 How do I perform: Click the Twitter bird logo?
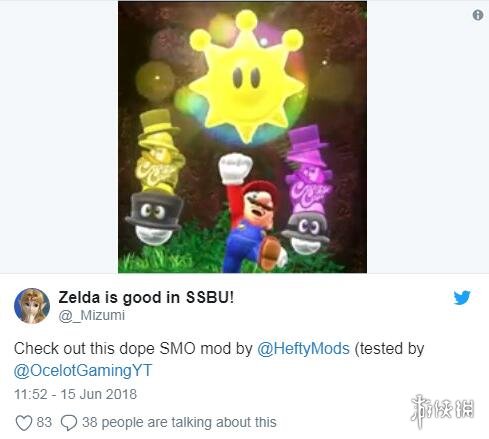462,297
